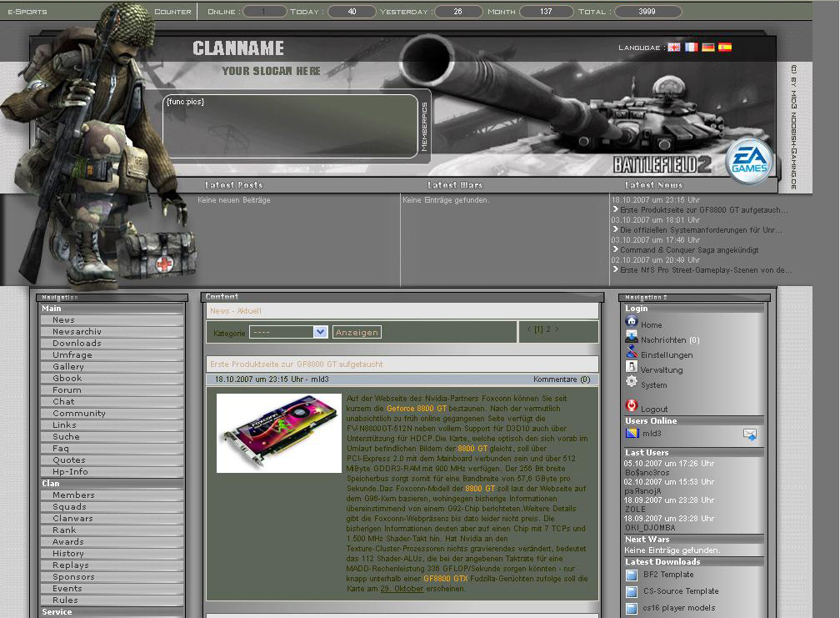
Task: Click the '29. Oktober' link in article
Action: point(402,589)
